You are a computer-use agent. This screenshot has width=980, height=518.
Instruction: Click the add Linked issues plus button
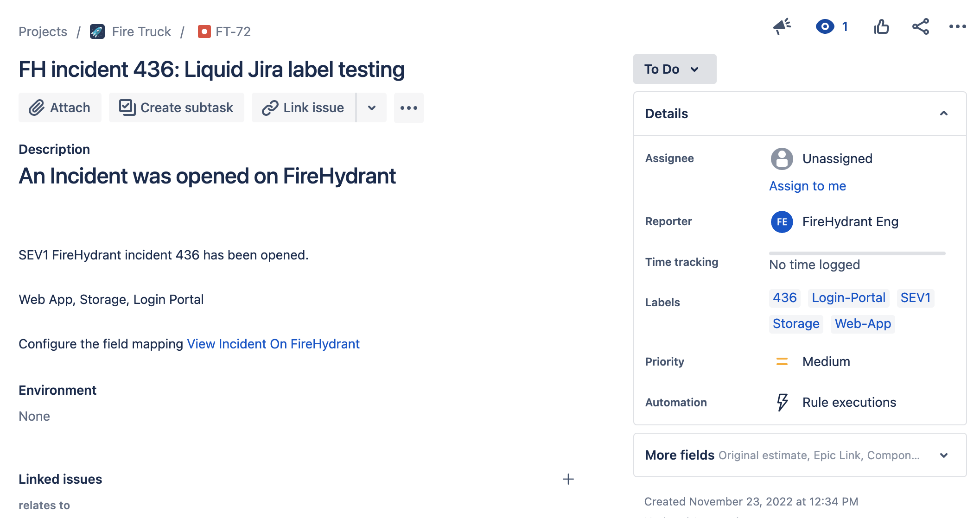(568, 479)
